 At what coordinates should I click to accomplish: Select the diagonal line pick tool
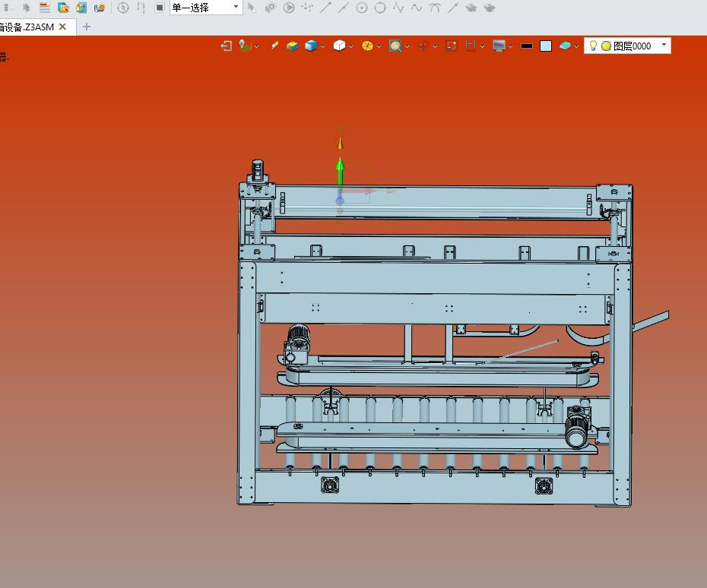point(325,7)
